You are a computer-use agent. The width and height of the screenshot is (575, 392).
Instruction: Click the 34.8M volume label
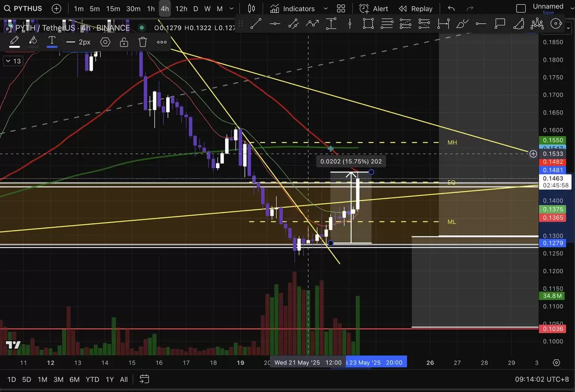click(x=552, y=296)
